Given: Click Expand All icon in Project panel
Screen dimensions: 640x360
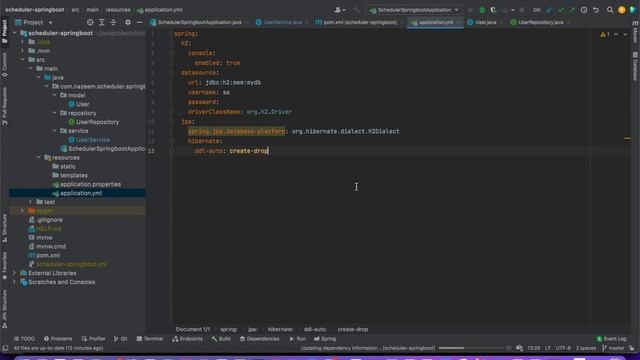Looking at the screenshot, I should click(102, 22).
